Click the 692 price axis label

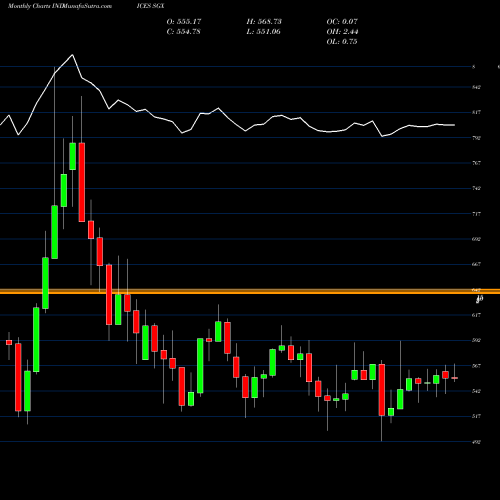(476, 239)
